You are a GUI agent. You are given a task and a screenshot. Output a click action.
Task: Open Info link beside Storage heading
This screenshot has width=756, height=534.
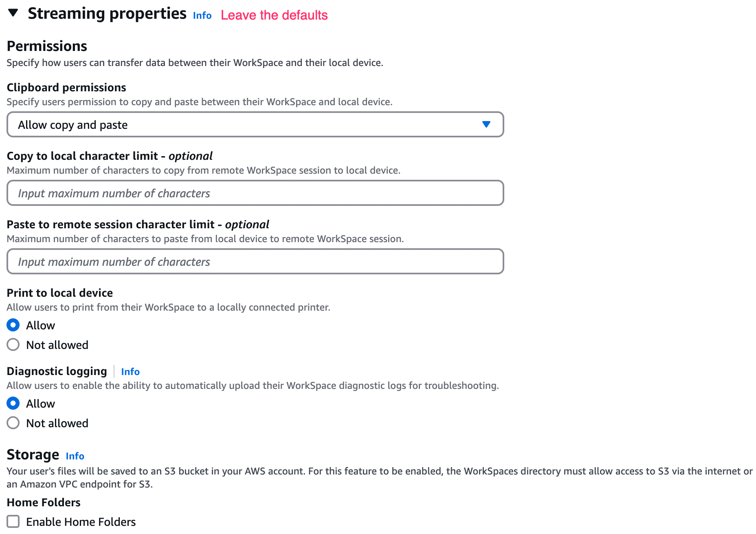click(x=75, y=456)
